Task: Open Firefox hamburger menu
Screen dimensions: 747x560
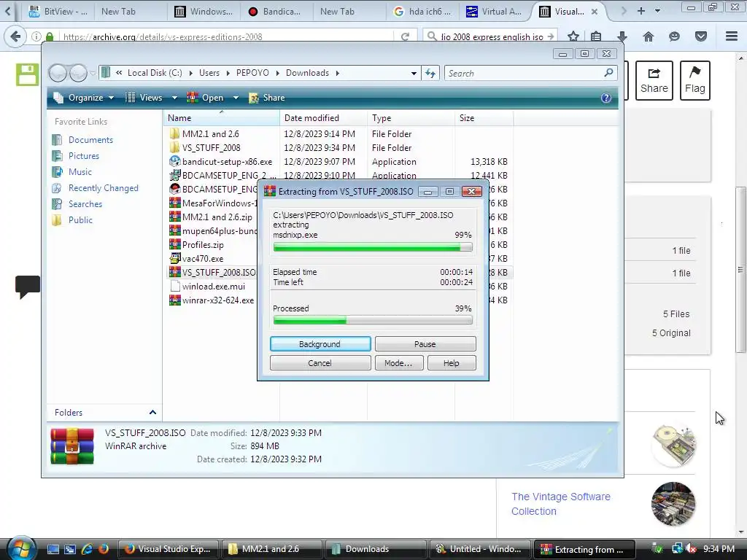Action: pyautogui.click(x=732, y=36)
